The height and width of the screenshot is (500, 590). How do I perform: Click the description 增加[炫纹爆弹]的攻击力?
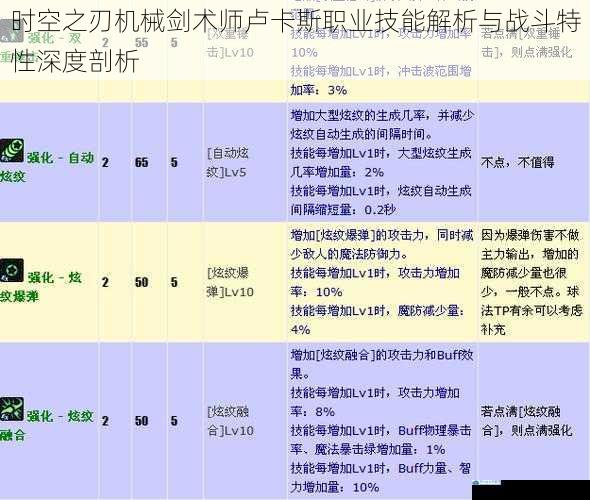pyautogui.click(x=382, y=245)
